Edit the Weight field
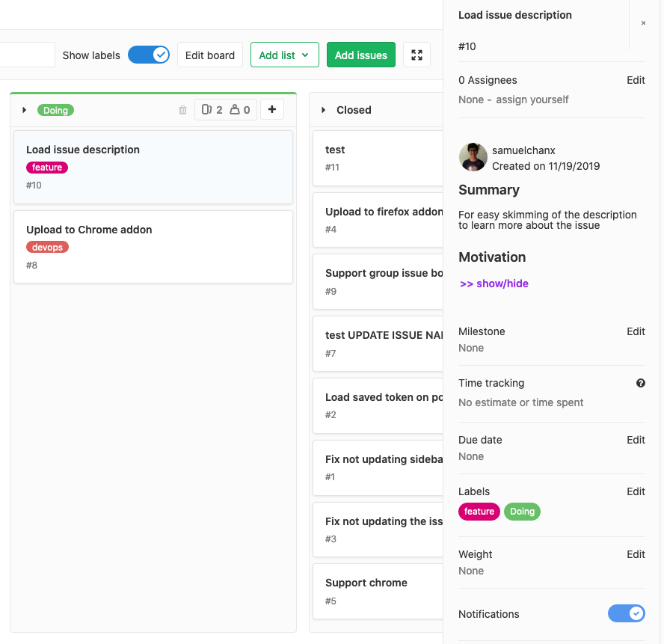 click(636, 554)
